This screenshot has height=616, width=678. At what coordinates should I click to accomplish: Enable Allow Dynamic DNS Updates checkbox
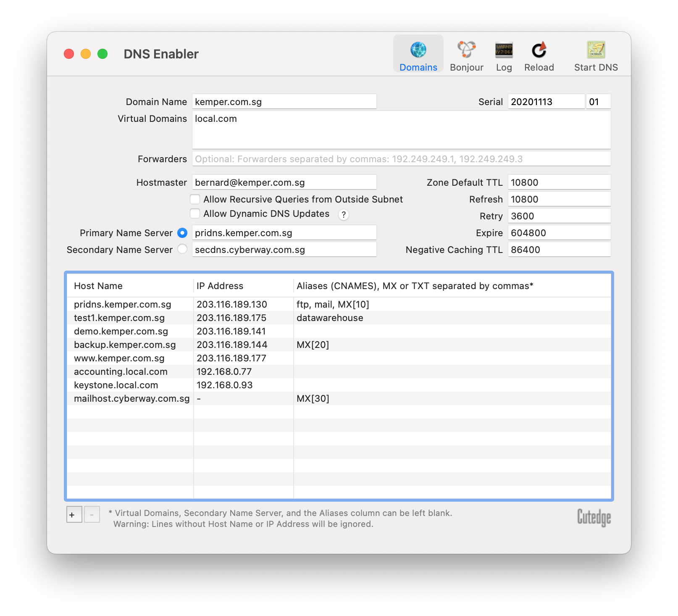[x=195, y=213]
